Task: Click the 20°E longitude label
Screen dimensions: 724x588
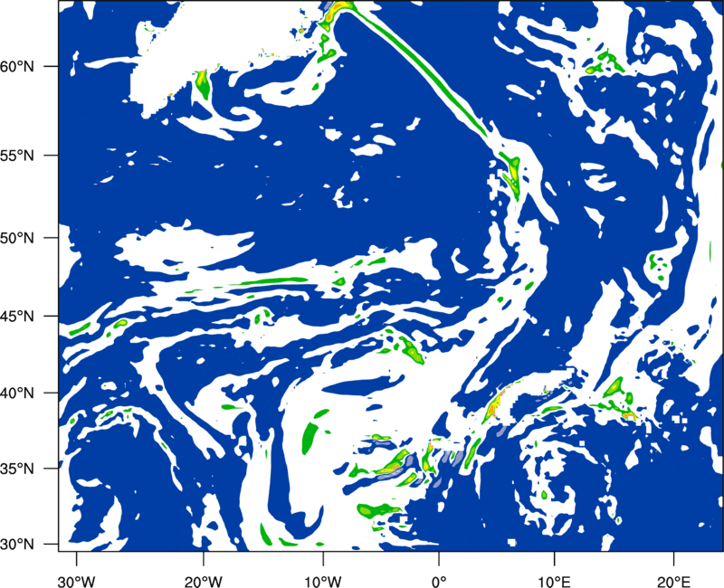Action: (x=673, y=582)
